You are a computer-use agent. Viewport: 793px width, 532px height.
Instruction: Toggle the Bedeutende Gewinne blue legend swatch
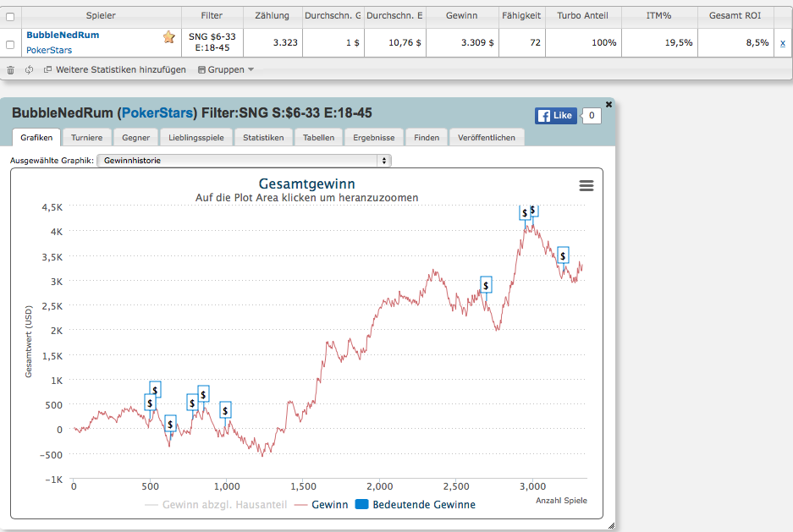coord(361,505)
